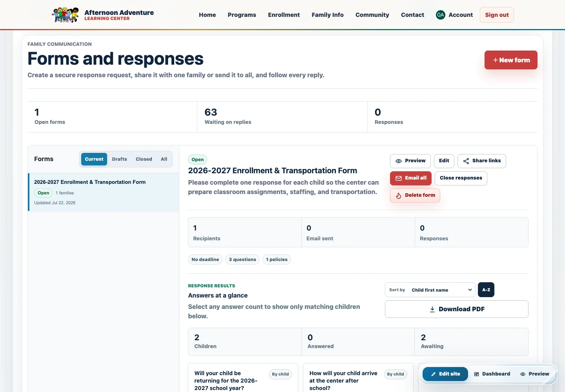Go to Enrollment in navigation
565x392 pixels.
click(284, 15)
